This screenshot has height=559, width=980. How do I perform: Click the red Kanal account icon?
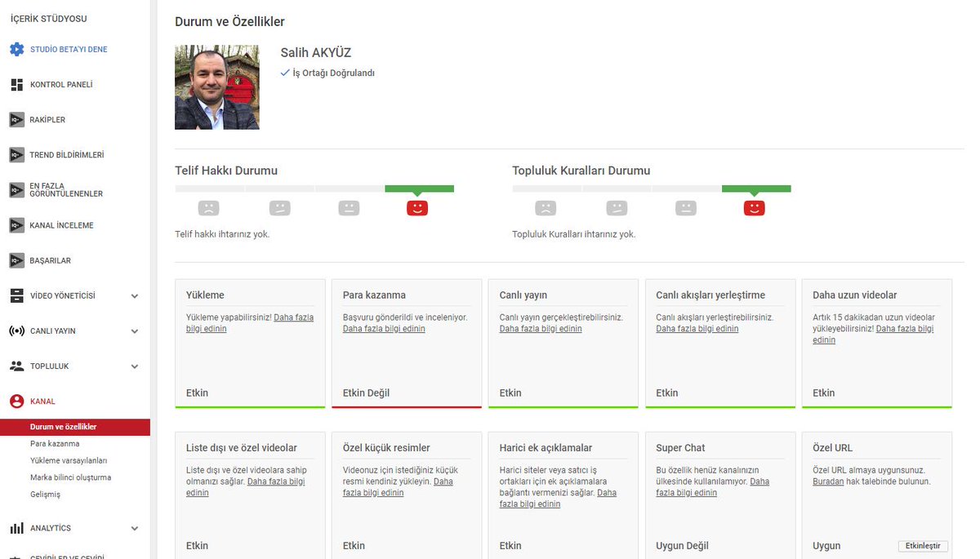[x=16, y=402]
